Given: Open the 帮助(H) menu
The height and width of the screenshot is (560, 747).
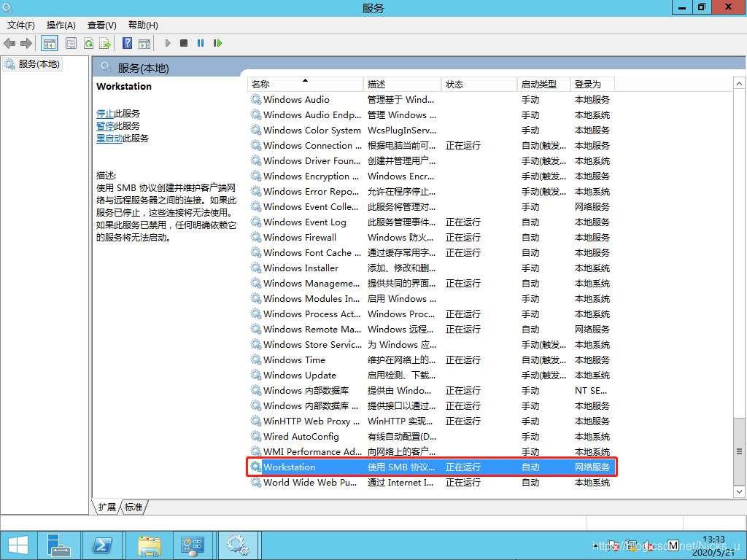Looking at the screenshot, I should coord(143,26).
